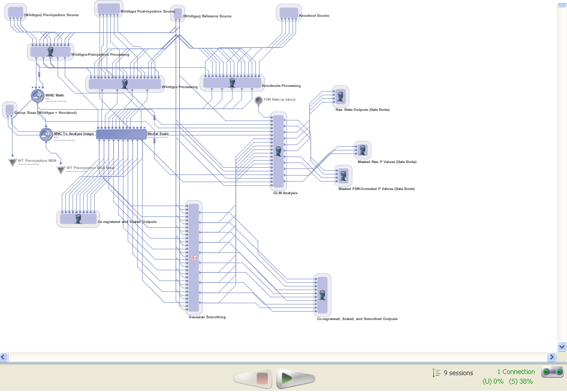Viewport: 567px width, 392px height.
Task: Click the Group Sizes (Wildtype + Knockout) node
Action: tap(9, 110)
